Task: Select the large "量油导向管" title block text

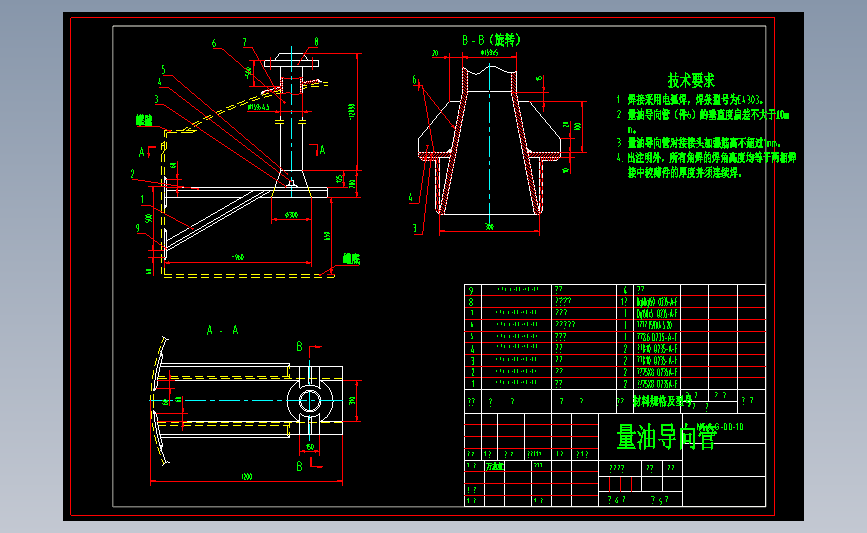Action: click(667, 437)
